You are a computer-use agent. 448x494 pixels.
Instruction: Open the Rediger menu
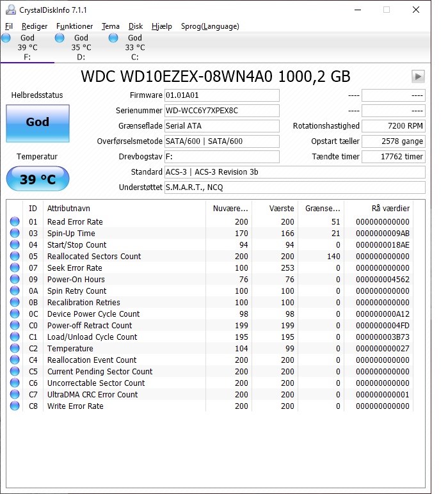point(35,26)
